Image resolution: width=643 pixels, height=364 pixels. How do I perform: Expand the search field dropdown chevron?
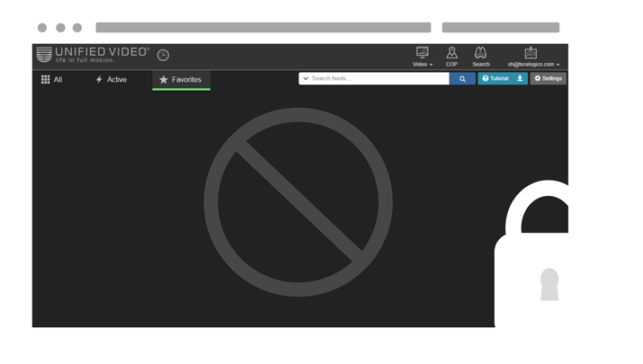click(306, 78)
